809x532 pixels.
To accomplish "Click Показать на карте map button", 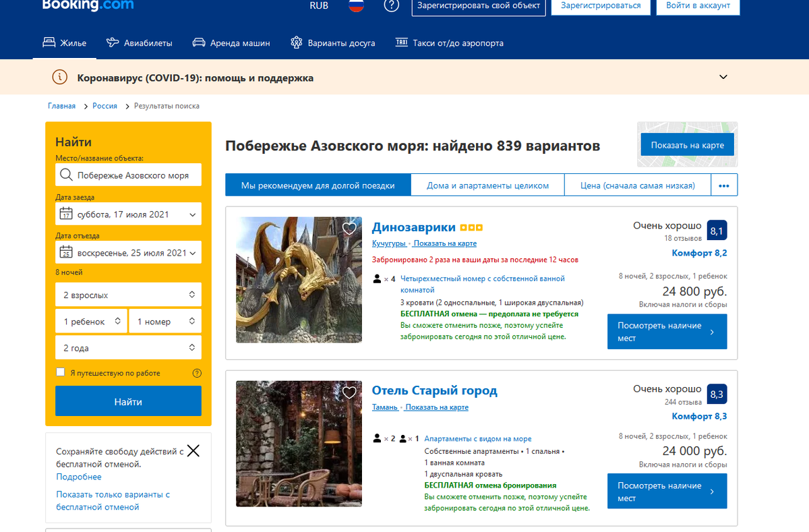I will tap(687, 145).
